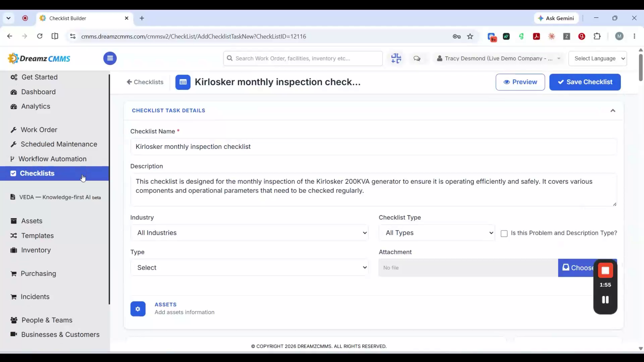
Task: Select Checklists in sidebar
Action: tap(54, 173)
